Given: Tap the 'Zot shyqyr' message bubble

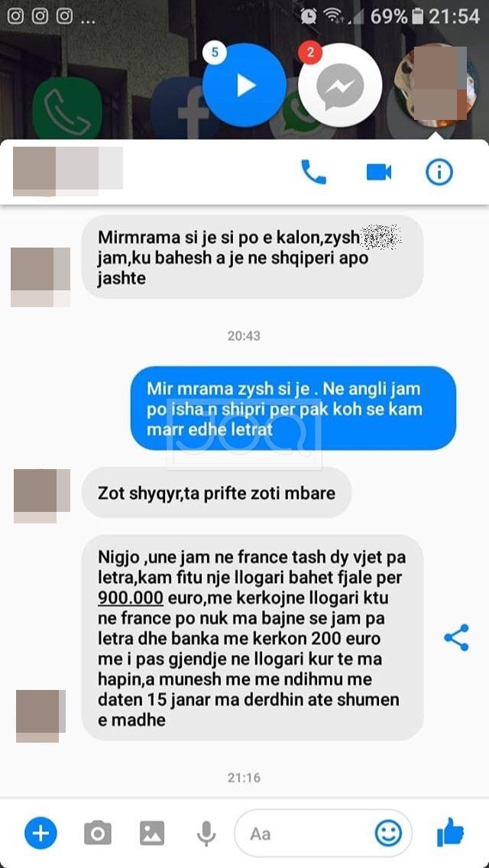Looking at the screenshot, I should [216, 493].
